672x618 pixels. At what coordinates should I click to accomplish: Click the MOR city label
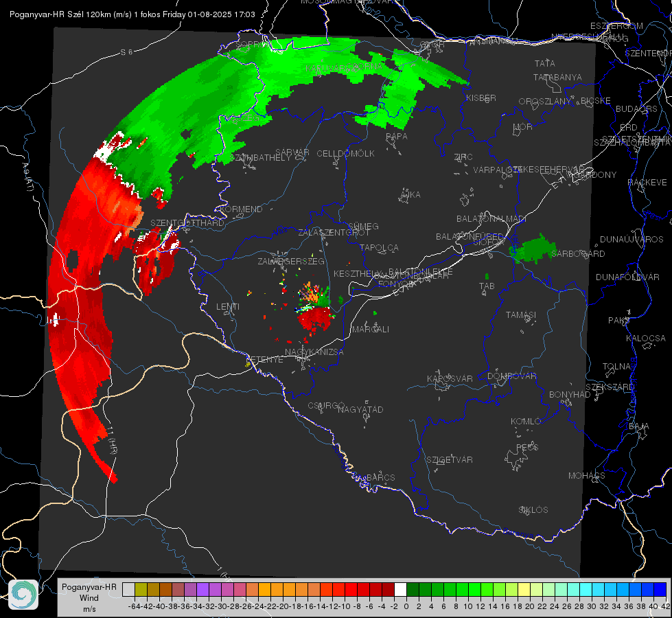click(523, 127)
